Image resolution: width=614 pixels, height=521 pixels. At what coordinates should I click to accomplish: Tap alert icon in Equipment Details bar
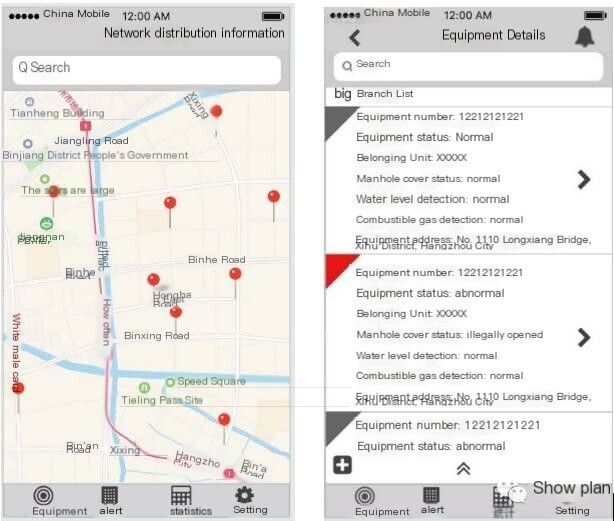tap(432, 501)
